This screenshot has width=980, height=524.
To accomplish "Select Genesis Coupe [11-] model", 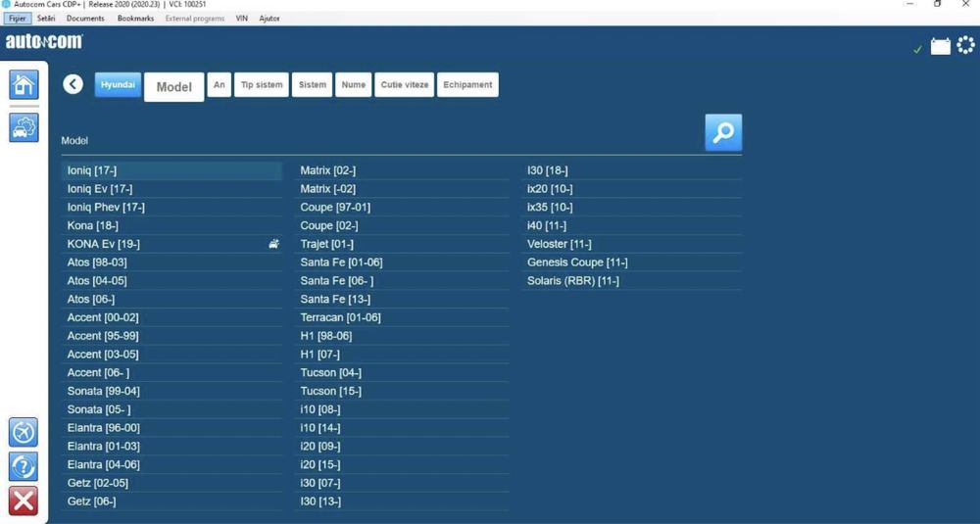I will (x=632, y=262).
